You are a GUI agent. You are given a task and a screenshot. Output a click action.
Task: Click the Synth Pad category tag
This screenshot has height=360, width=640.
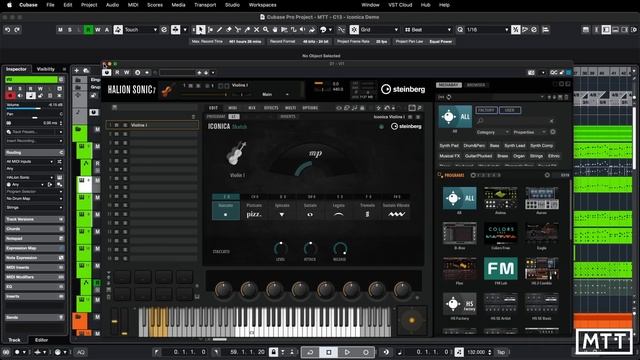point(449,145)
